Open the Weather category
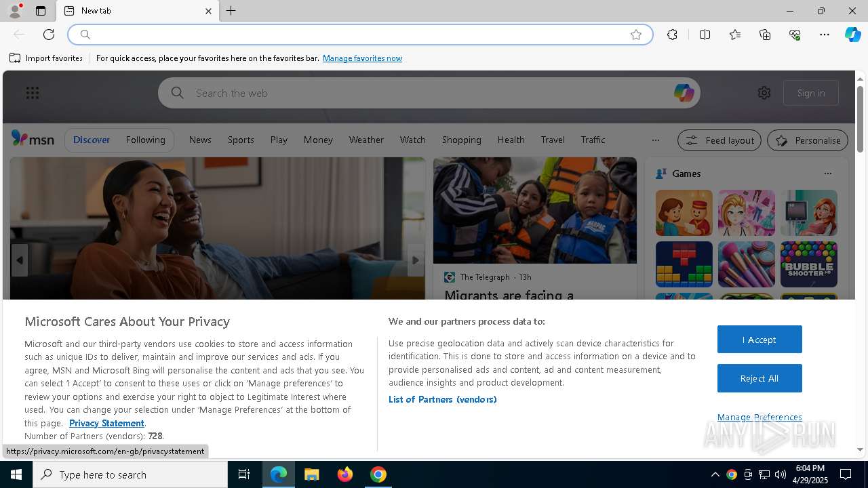The height and width of the screenshot is (488, 868). tap(366, 140)
